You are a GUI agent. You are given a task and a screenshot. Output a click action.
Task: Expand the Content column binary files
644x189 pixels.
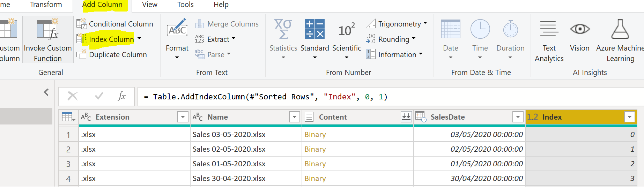[406, 117]
